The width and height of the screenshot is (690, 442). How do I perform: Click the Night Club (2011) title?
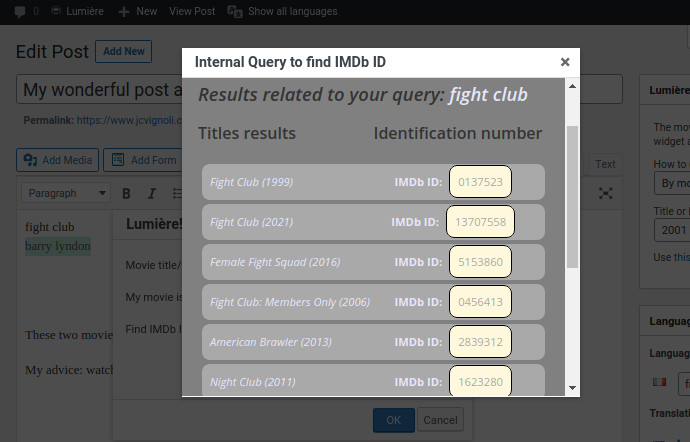[x=253, y=382]
